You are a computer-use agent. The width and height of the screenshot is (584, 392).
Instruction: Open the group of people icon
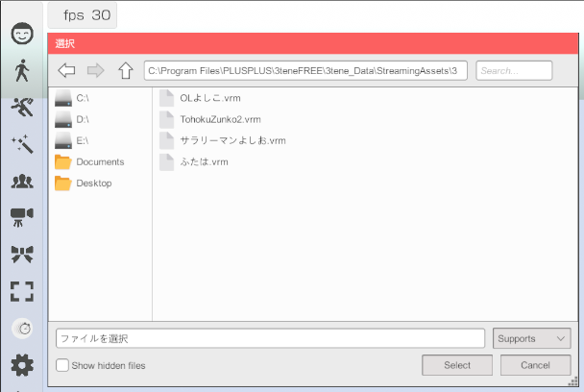tap(22, 181)
